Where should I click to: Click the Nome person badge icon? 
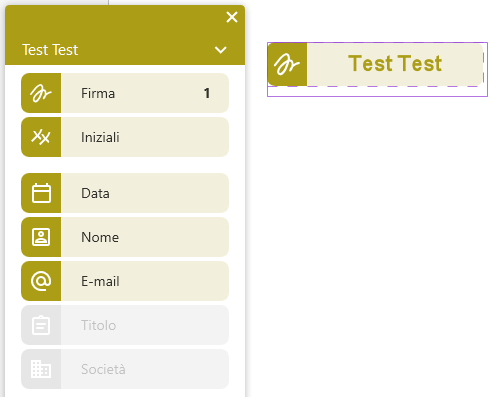pos(41,237)
